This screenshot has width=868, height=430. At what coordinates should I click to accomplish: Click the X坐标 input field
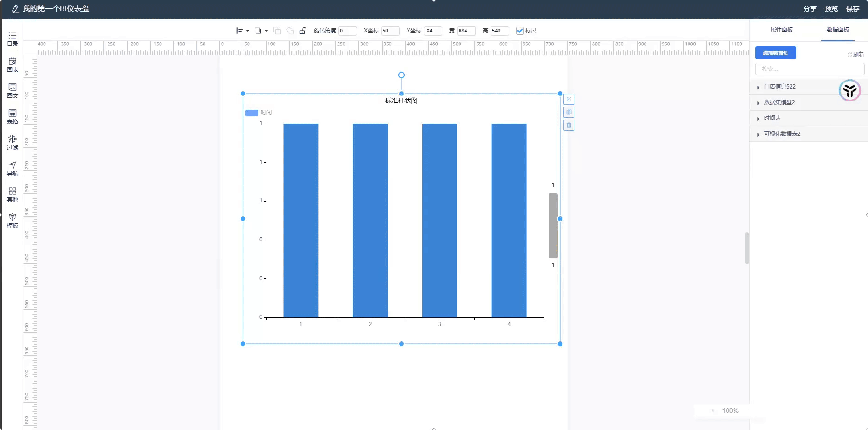pos(390,31)
